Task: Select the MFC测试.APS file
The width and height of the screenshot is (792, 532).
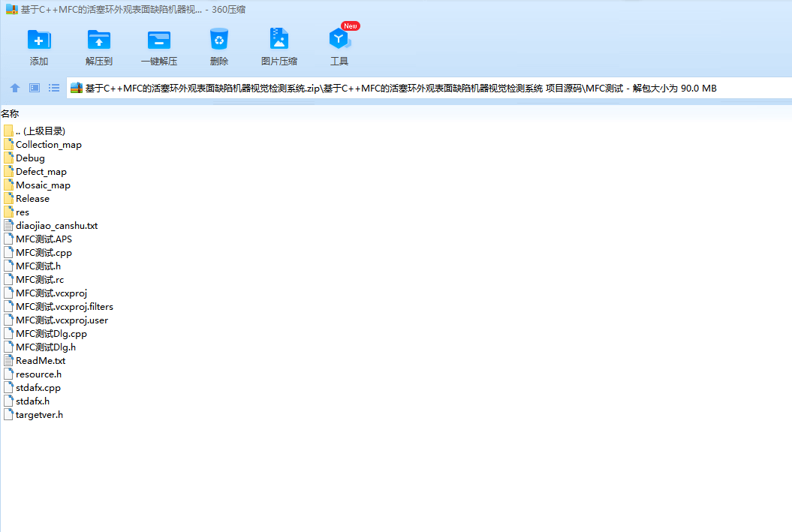Action: [x=38, y=239]
